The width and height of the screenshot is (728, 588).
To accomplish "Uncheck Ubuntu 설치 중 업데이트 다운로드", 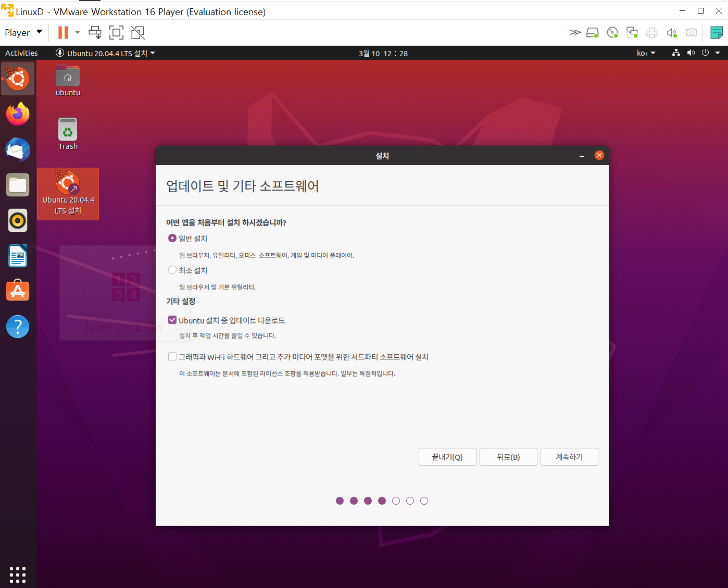I will click(172, 320).
